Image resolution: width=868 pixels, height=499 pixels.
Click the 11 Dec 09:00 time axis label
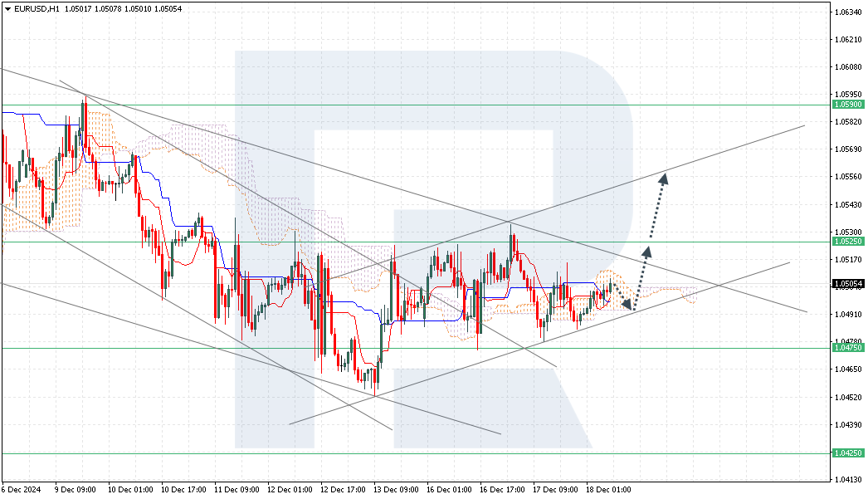pos(237,490)
